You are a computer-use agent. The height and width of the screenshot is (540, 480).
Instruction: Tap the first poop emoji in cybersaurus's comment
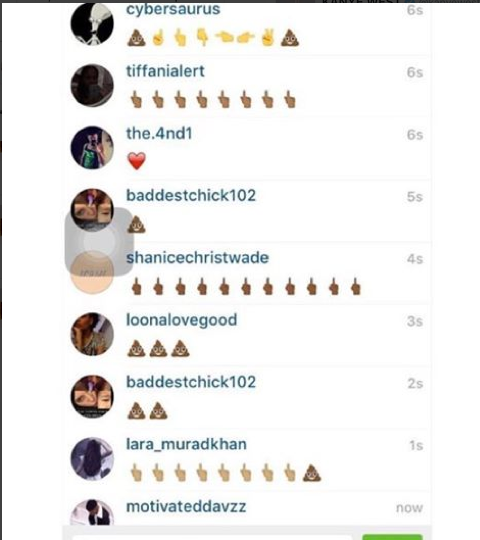click(137, 38)
